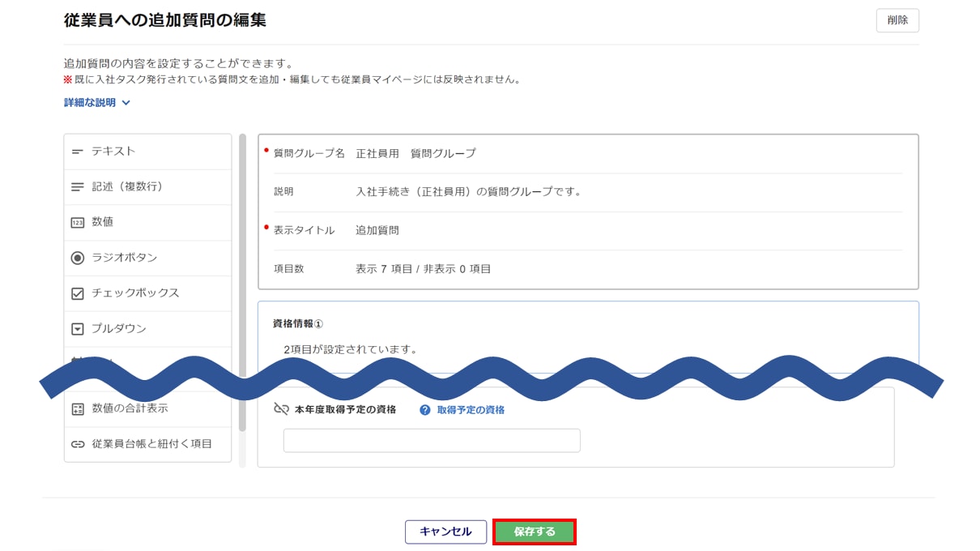The width and height of the screenshot is (980, 551).
Task: Edit the 質問グループ名 value 正社員用 質問グループ
Action: point(416,153)
